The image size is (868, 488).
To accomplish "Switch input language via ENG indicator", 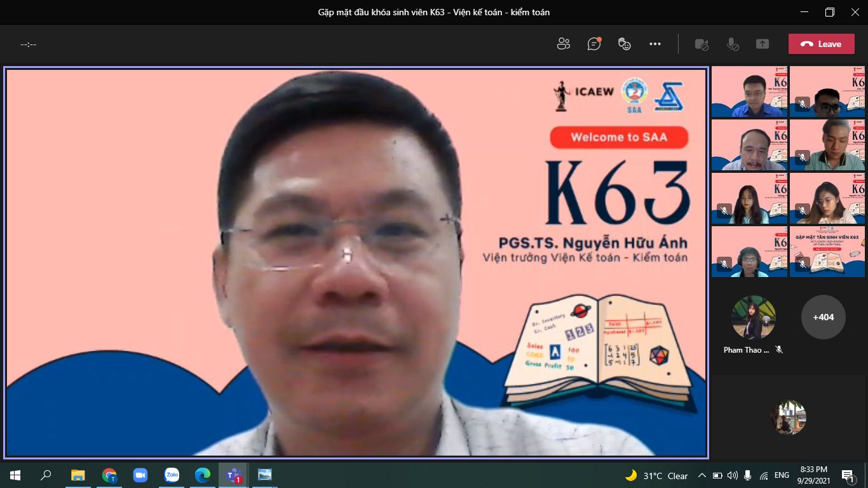I will point(782,475).
